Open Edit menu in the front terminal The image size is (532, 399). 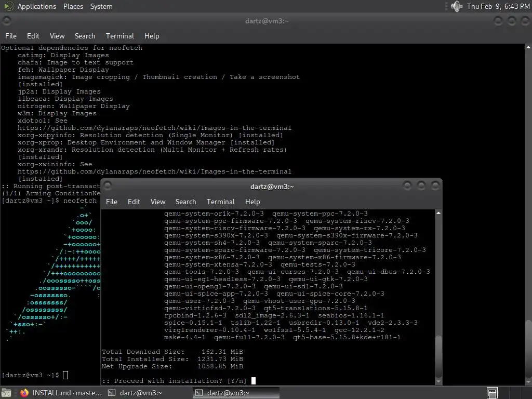pos(134,202)
